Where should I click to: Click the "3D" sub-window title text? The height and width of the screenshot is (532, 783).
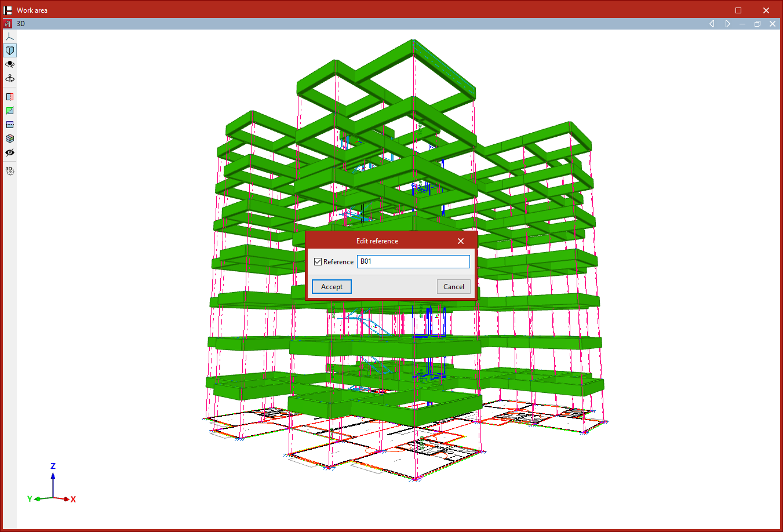coord(21,24)
